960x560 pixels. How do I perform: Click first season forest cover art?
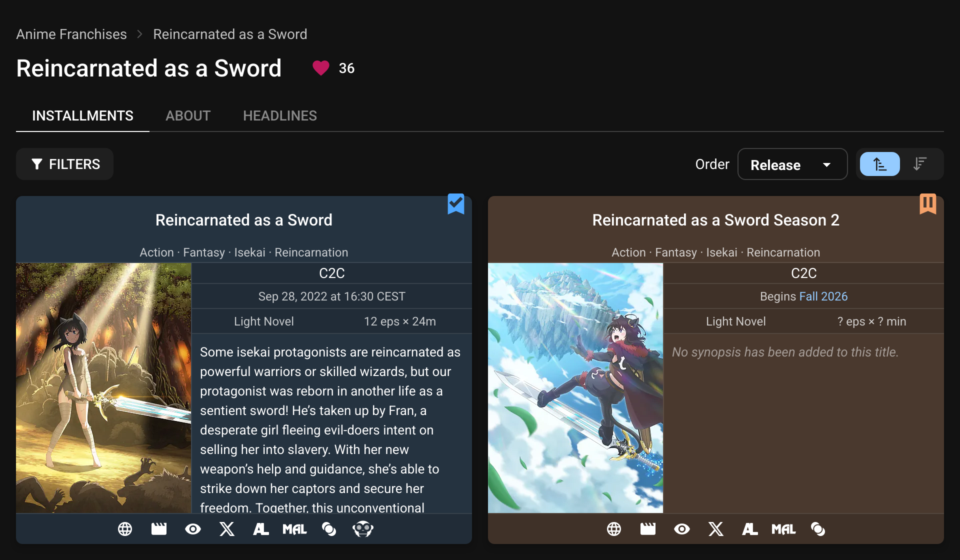103,388
